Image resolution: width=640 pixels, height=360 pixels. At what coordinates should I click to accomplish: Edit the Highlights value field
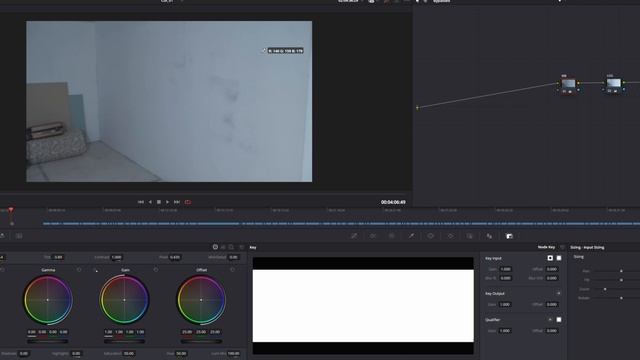76,353
